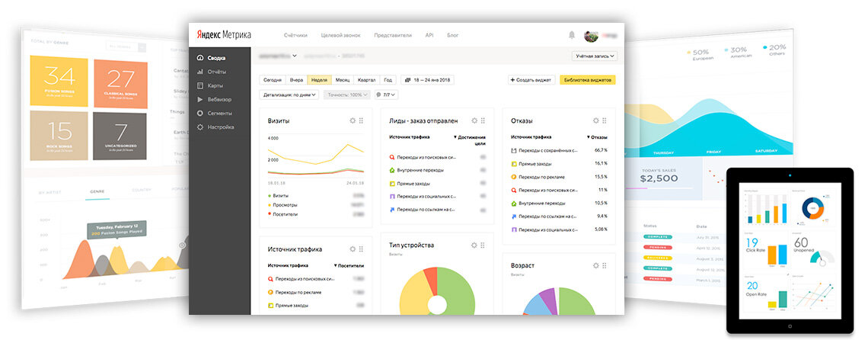Select GENRE tab in left background window
The image size is (868, 340).
point(97,191)
